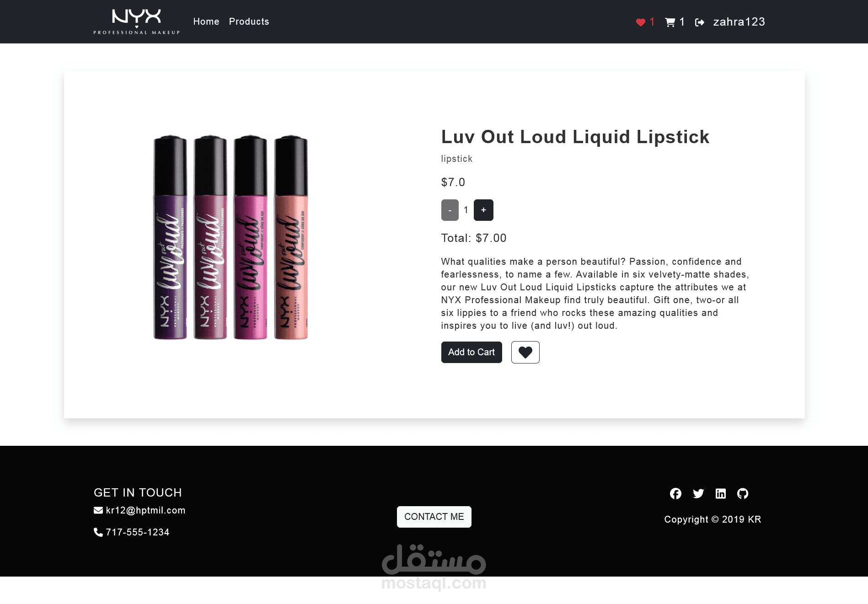868x604 pixels.
Task: Open the shopping cart icon in navbar
Action: pos(670,22)
